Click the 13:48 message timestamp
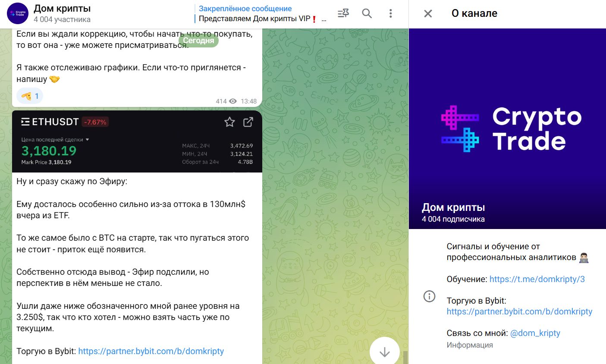The width and height of the screenshot is (606, 364). click(x=249, y=101)
